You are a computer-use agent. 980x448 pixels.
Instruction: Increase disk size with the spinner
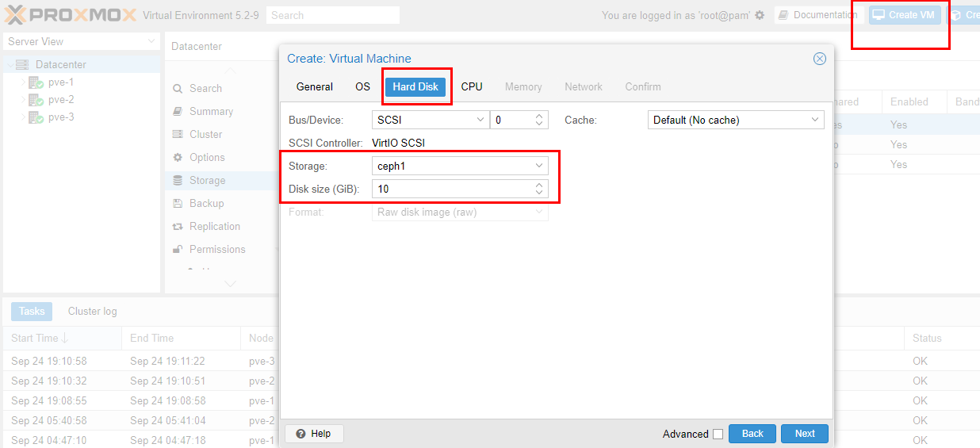540,185
